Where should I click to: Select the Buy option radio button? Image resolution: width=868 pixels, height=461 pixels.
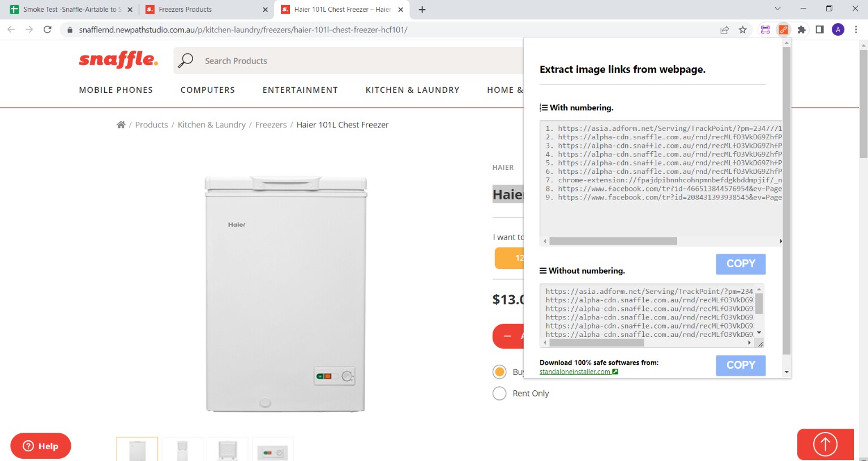pyautogui.click(x=499, y=372)
